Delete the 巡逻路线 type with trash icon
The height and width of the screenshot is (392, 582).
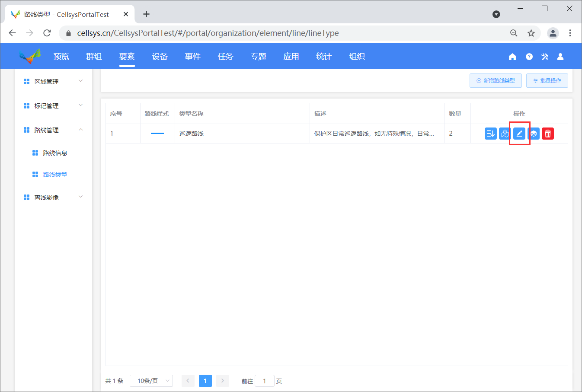click(548, 134)
